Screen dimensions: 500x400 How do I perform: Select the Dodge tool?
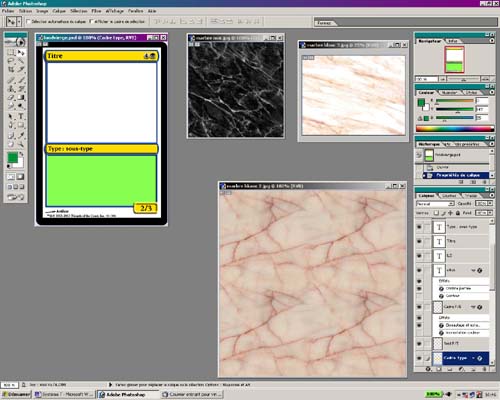pos(21,106)
